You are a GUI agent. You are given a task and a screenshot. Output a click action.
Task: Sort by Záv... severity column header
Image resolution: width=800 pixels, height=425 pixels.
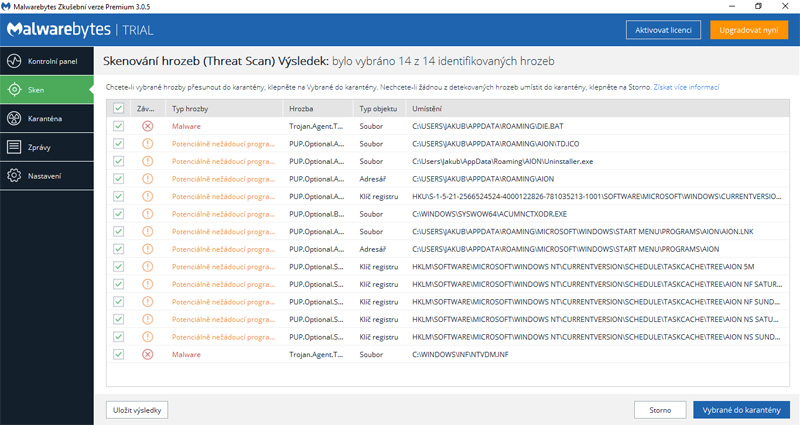(148, 109)
